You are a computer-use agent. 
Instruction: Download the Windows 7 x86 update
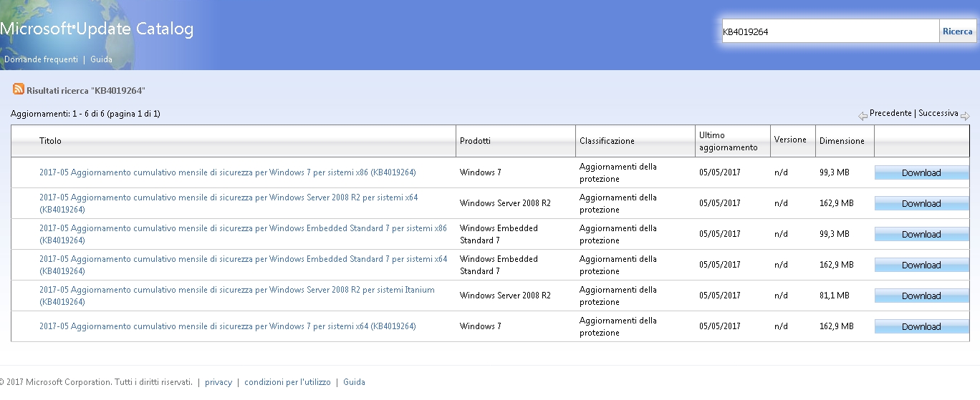click(x=921, y=172)
